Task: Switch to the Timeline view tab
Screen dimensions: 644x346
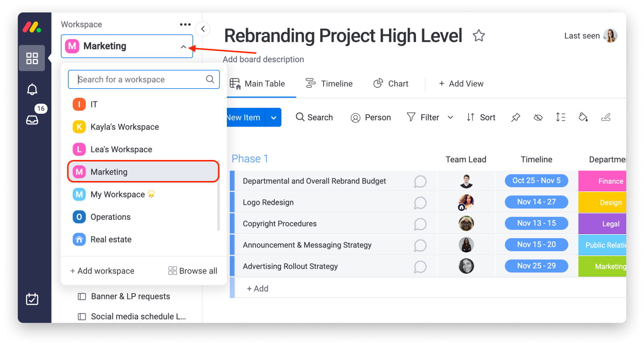Action: [329, 84]
